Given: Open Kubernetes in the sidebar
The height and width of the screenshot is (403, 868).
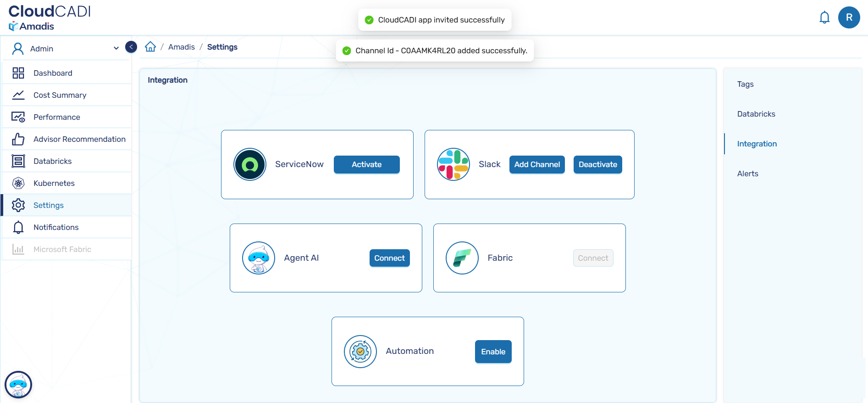Looking at the screenshot, I should (54, 183).
